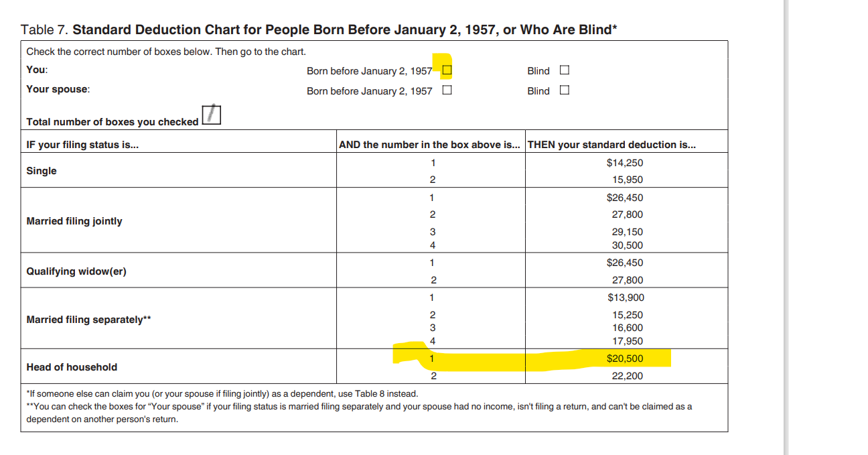The width and height of the screenshot is (868, 455).
Task: Click the "Total number of boxes you checked" box
Action: pyautogui.click(x=212, y=116)
